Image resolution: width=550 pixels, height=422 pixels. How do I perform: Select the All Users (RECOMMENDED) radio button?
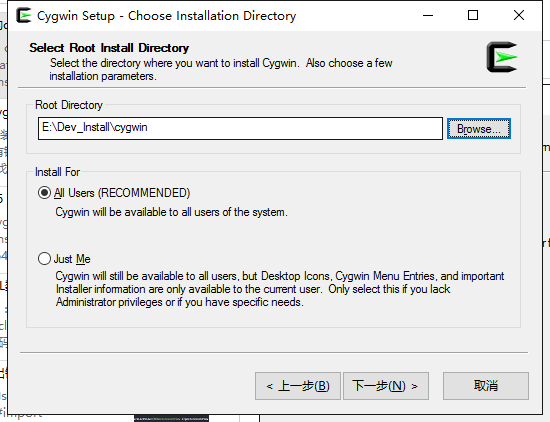44,193
